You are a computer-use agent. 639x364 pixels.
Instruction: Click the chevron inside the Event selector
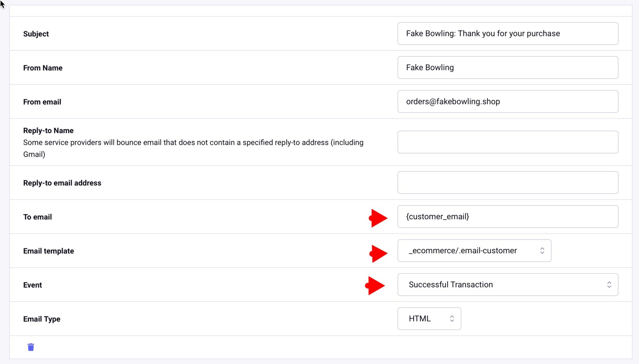(x=609, y=284)
